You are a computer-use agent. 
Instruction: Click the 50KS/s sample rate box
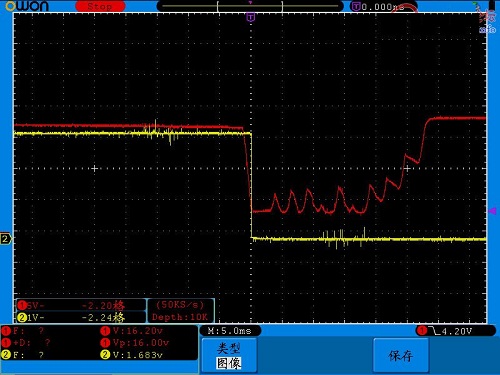pyautogui.click(x=180, y=311)
